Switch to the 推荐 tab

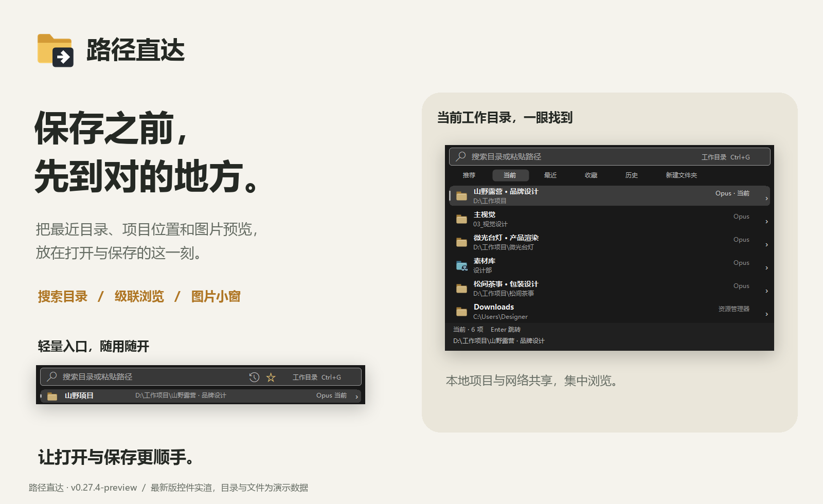[469, 175]
